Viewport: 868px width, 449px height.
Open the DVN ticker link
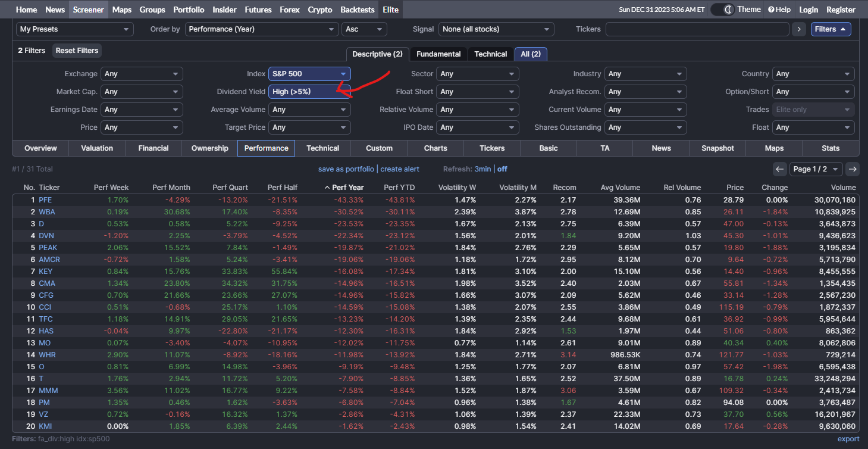(46, 236)
